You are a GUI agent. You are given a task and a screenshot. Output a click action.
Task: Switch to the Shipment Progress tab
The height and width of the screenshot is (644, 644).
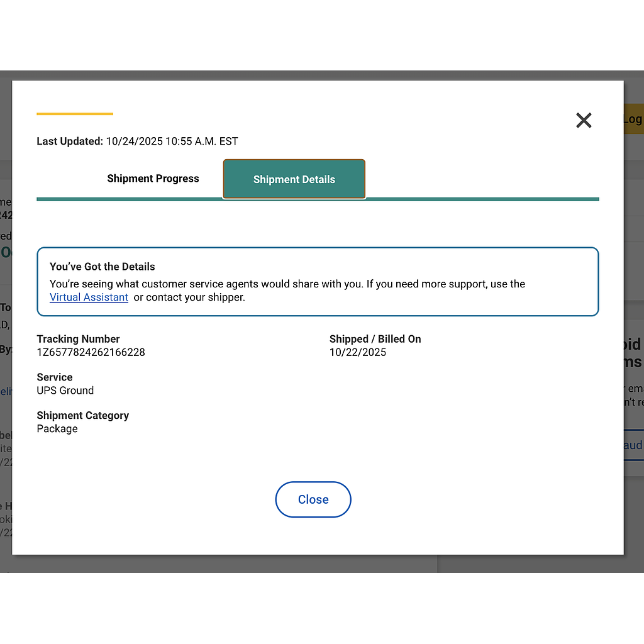point(153,179)
